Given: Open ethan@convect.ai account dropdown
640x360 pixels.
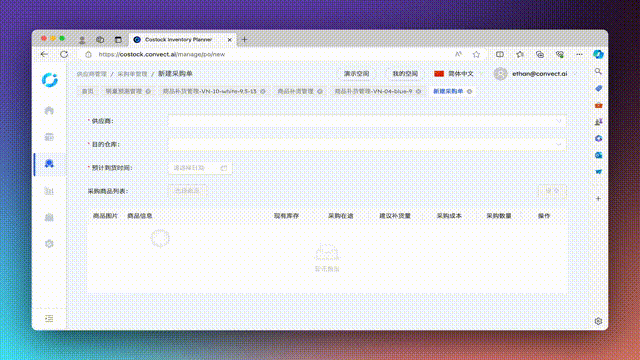Looking at the screenshot, I should click(536, 74).
